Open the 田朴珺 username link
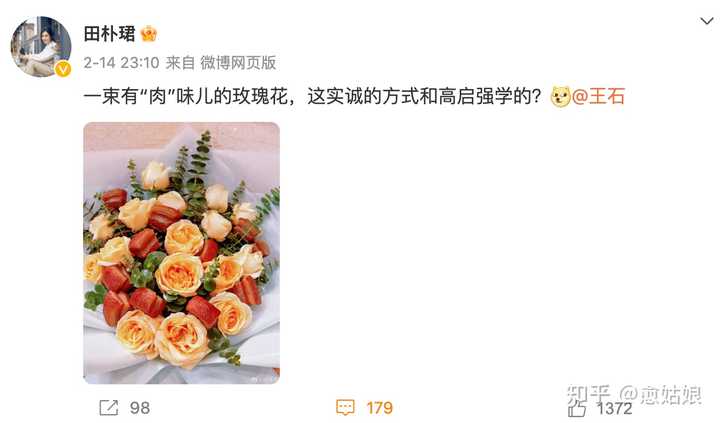The width and height of the screenshot is (720, 423). point(110,34)
